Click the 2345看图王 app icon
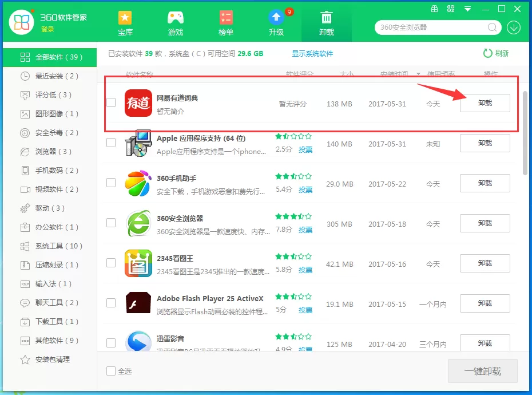 pyautogui.click(x=138, y=263)
